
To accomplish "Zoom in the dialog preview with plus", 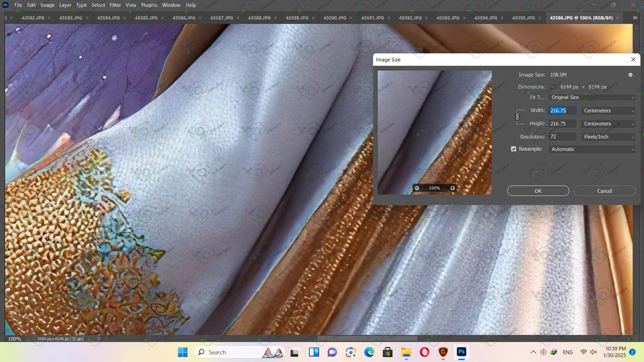I will pos(452,188).
